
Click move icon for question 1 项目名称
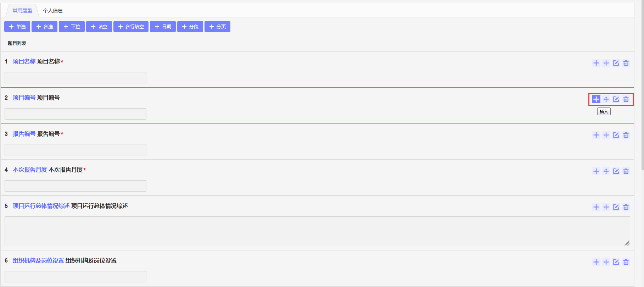(x=606, y=63)
